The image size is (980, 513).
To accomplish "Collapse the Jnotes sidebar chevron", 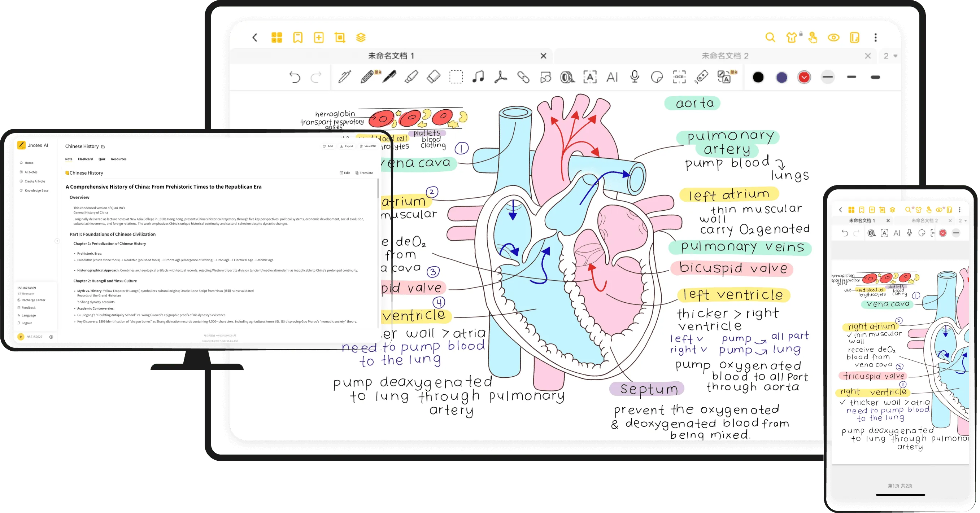I will coord(57,241).
